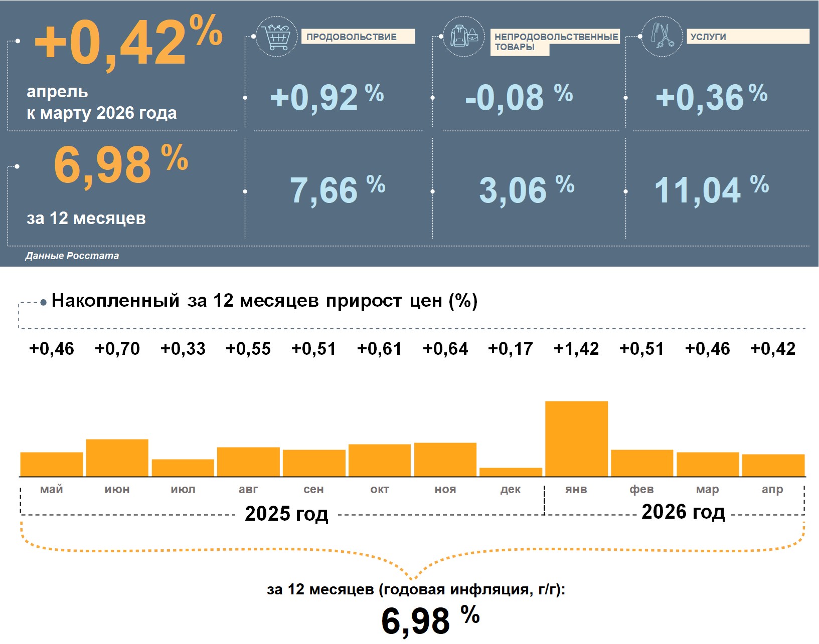
Task: Click the hoodie and handbag icon
Action: [464, 36]
